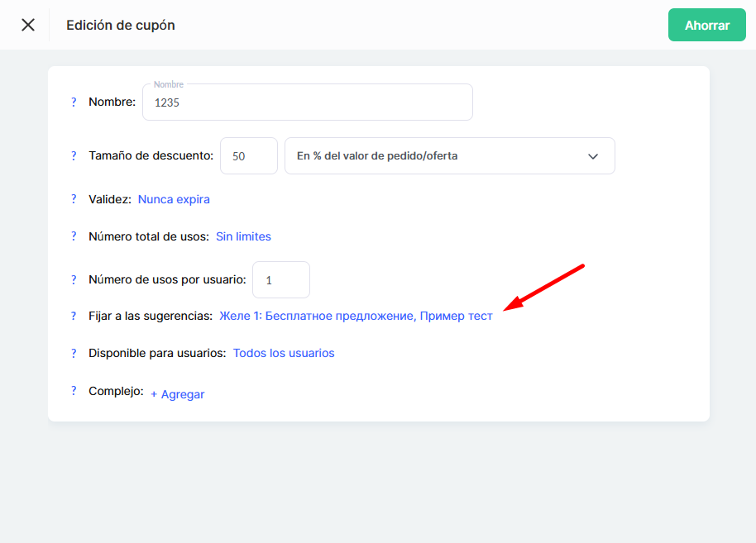The image size is (756, 543).
Task: Open the linked offers selection link
Action: click(x=356, y=316)
